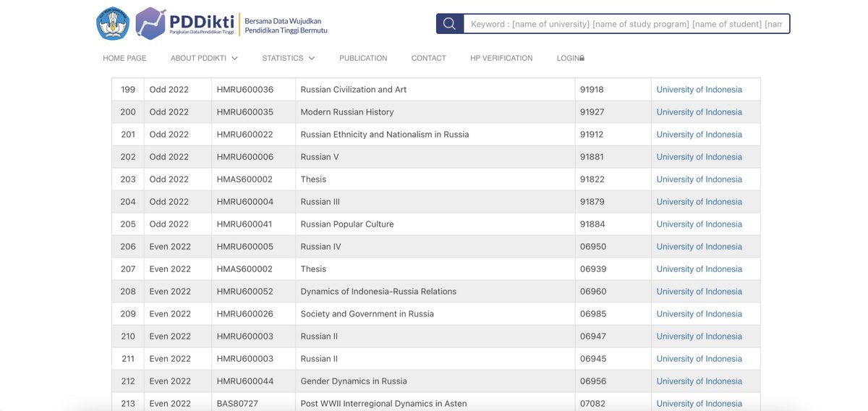Click the lock icon beside LOGIN

click(582, 58)
